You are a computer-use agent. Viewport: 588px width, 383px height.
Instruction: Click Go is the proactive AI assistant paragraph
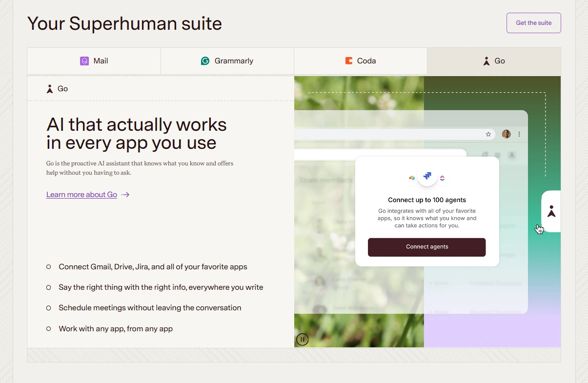[140, 168]
